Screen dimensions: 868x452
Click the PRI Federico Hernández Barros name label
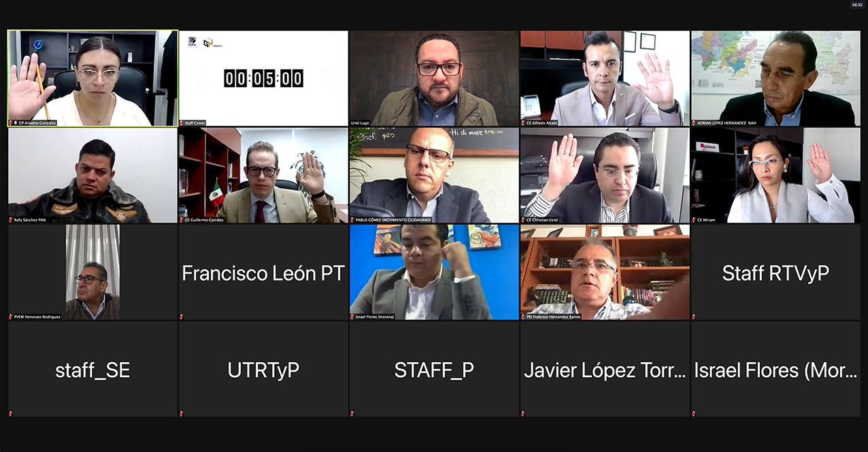point(554,317)
